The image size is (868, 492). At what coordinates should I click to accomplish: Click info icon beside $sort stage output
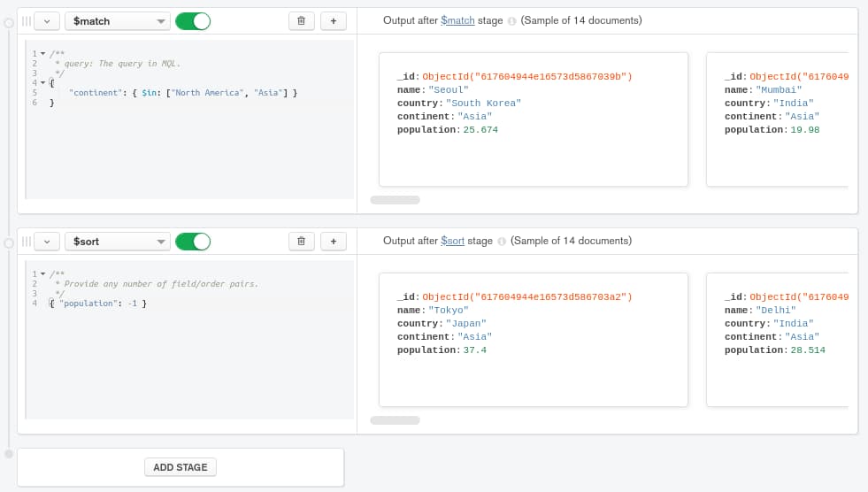tap(502, 242)
